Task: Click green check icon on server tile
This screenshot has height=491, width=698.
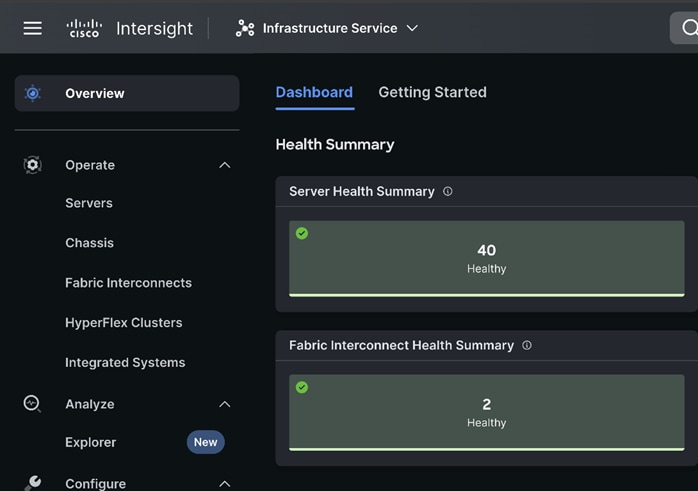Action: coord(302,233)
